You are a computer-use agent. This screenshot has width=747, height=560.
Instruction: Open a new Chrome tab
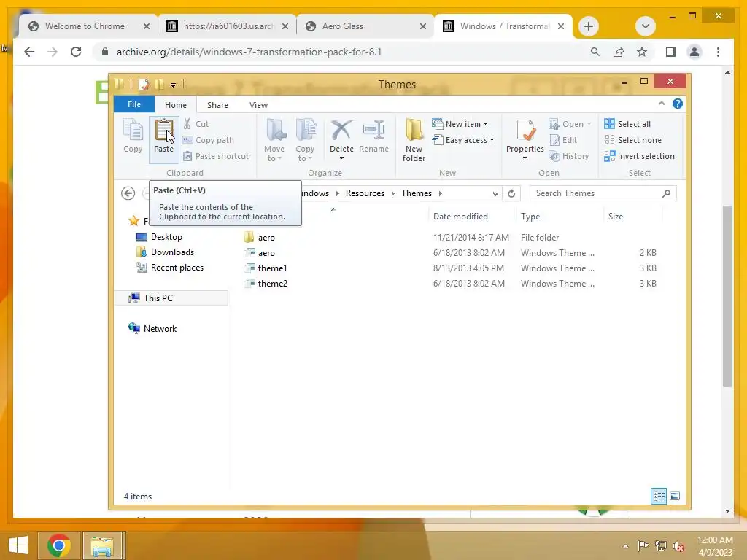[589, 26]
